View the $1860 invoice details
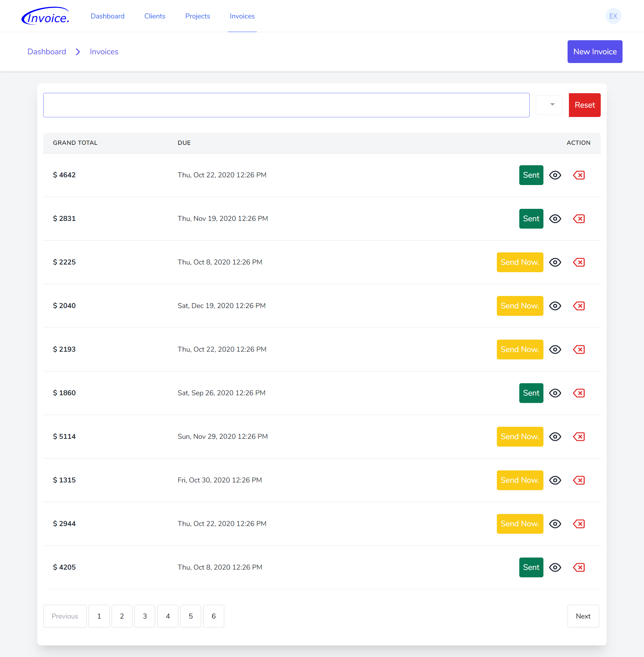The height and width of the screenshot is (657, 644). point(555,393)
